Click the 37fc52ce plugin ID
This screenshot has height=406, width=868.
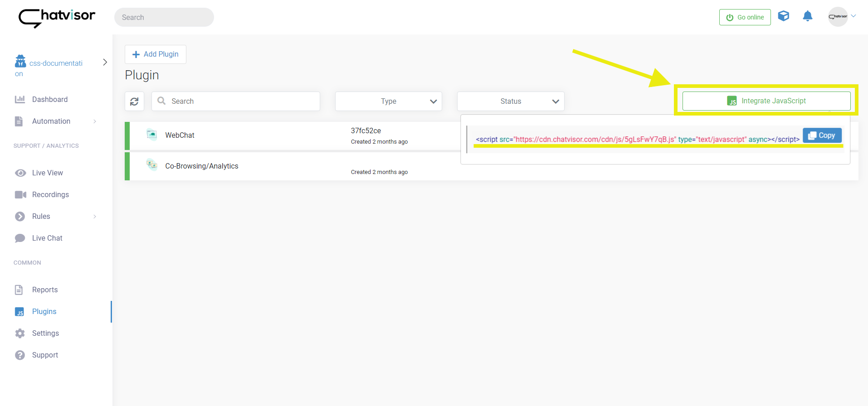click(x=366, y=130)
